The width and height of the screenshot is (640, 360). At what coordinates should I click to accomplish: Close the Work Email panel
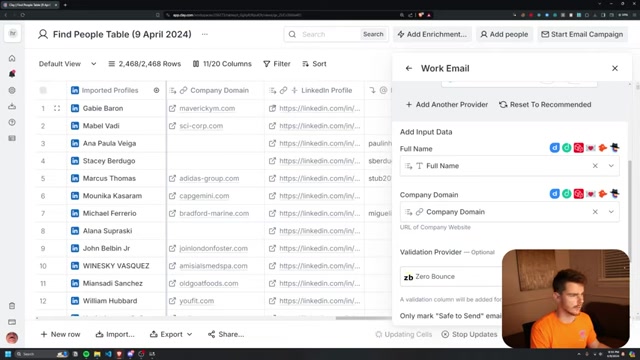coord(615,68)
